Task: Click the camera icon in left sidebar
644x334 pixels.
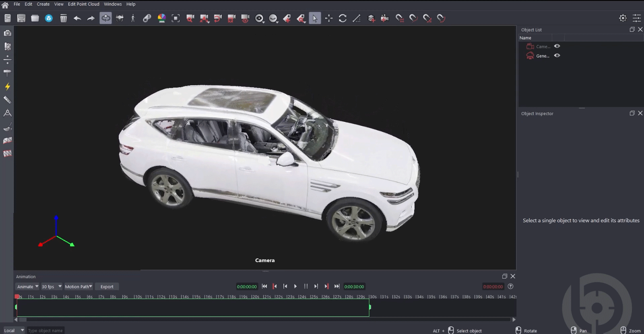Action: tap(7, 33)
